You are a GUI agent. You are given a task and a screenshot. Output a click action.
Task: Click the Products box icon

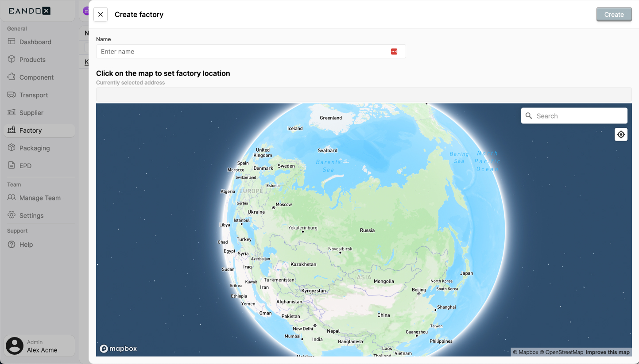coord(12,59)
